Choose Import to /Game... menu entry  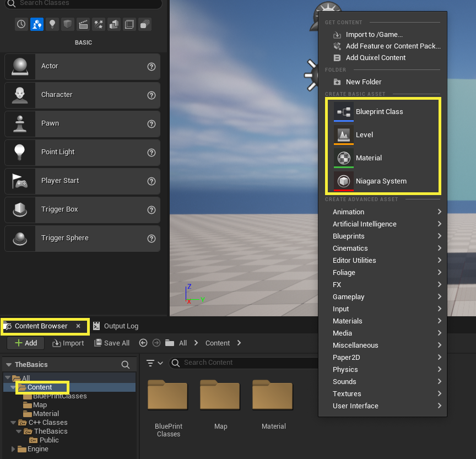tap(382, 35)
